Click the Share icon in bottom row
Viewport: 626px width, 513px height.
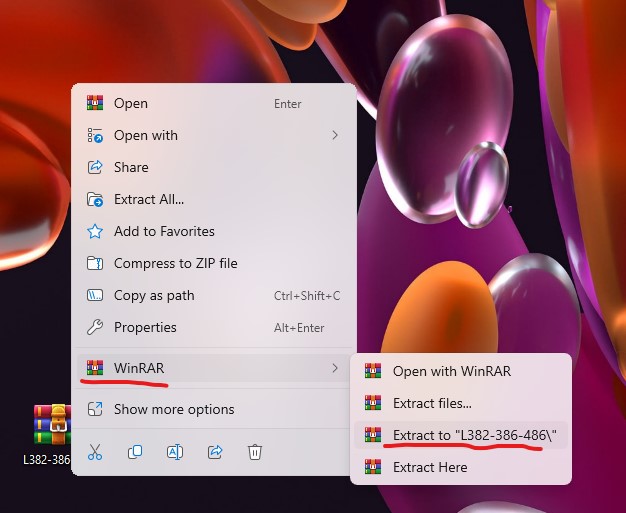pos(215,452)
